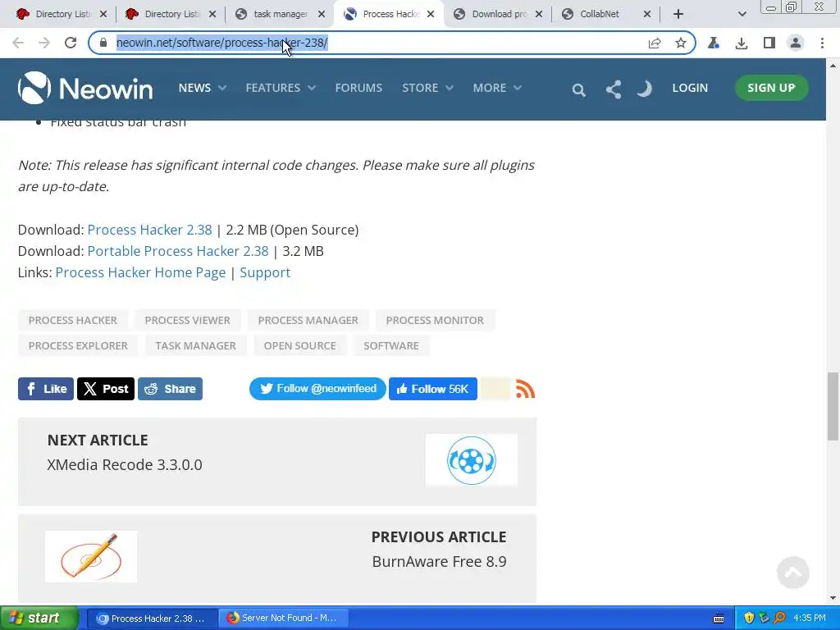840x630 pixels.
Task: Click the SOFTWARE tag
Action: click(x=391, y=346)
